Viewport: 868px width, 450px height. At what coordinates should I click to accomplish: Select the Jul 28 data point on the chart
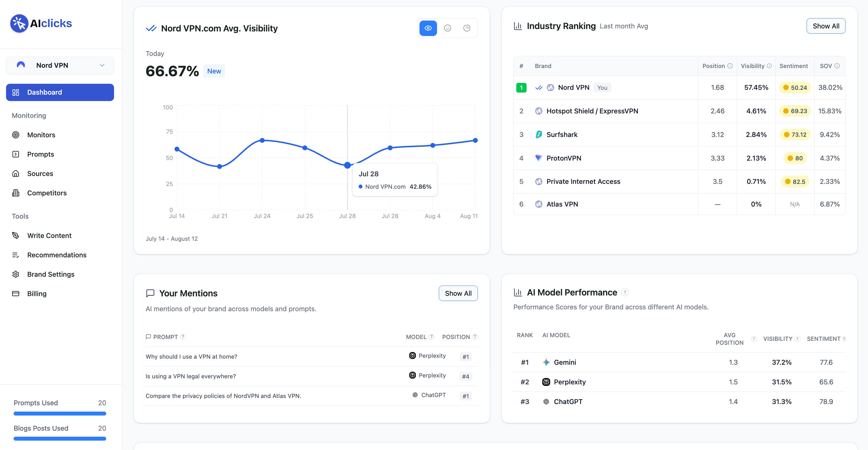[x=347, y=165]
